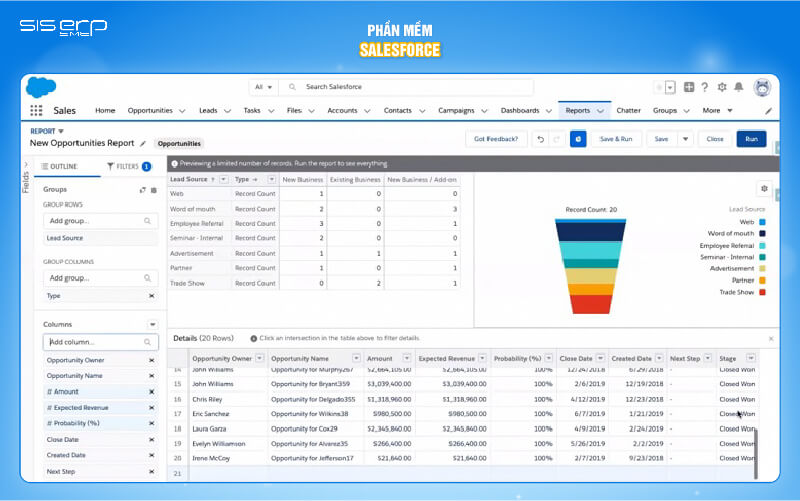Click the Got Feedback? button

click(x=496, y=139)
